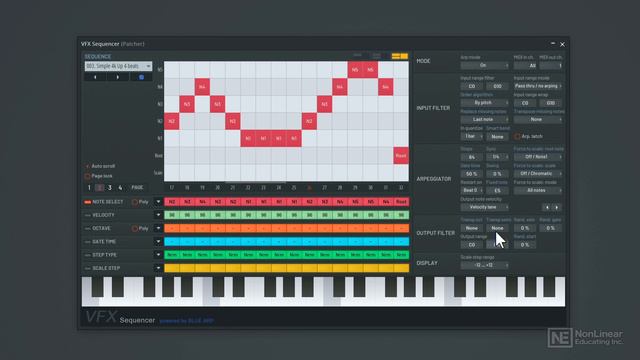
Task: Click the left arrow in the Arpeggiator section
Action: pos(547,208)
